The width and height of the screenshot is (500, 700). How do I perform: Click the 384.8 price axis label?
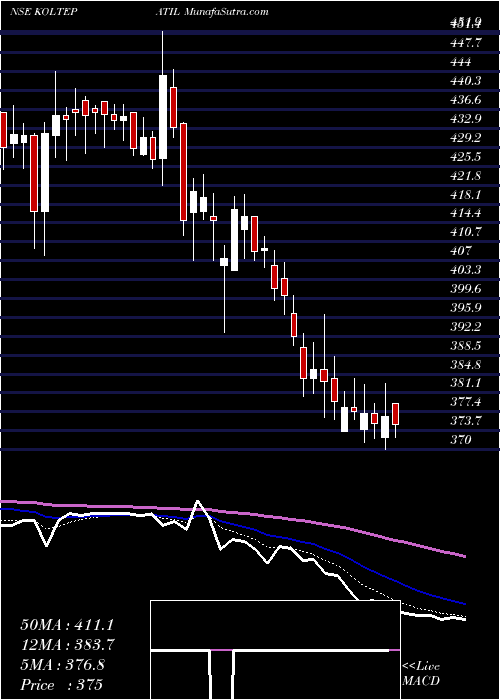466,364
